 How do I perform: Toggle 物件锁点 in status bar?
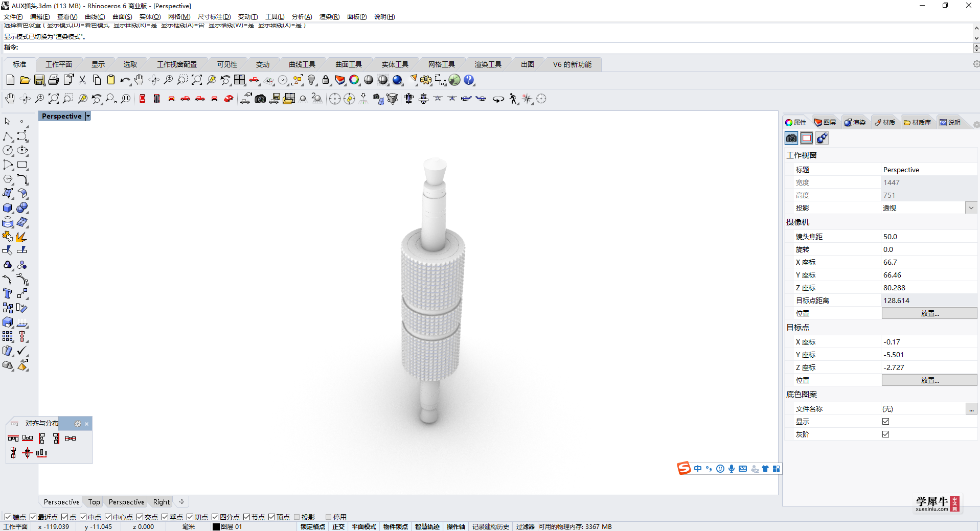coord(396,526)
